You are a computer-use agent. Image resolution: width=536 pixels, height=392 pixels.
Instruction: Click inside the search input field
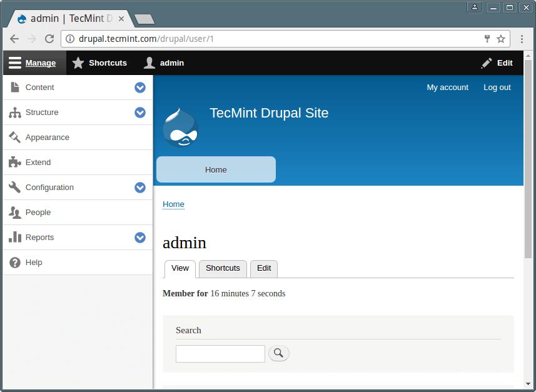click(x=220, y=353)
